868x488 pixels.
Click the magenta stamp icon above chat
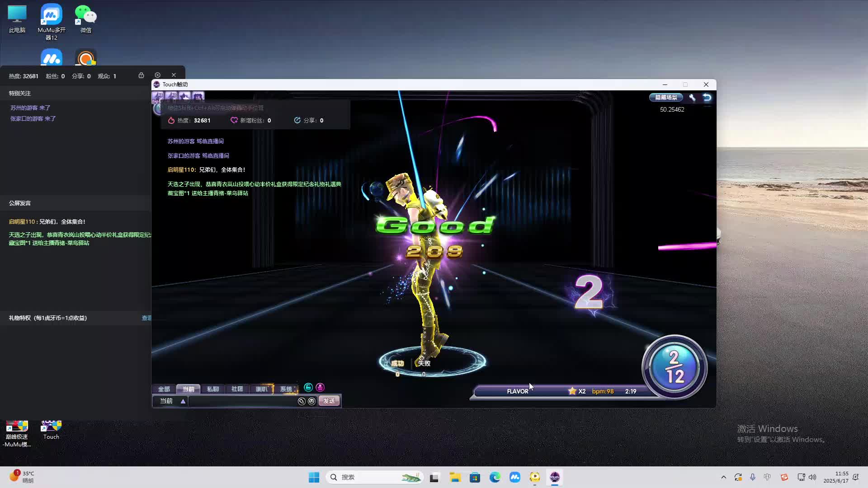[x=320, y=388]
